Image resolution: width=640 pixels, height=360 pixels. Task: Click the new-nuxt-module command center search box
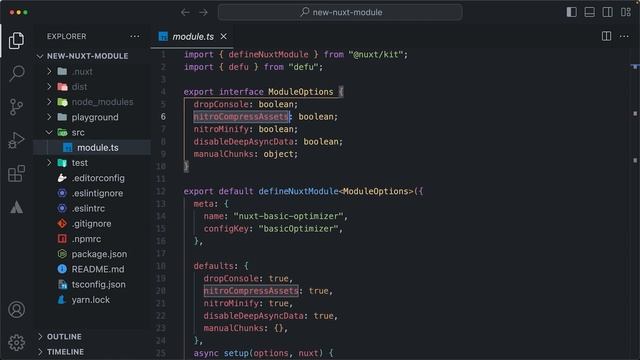point(340,12)
